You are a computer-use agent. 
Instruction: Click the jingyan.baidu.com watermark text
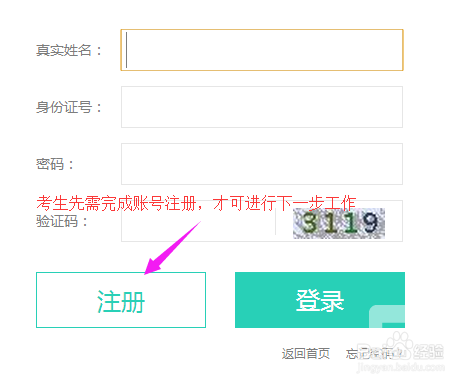click(400, 367)
